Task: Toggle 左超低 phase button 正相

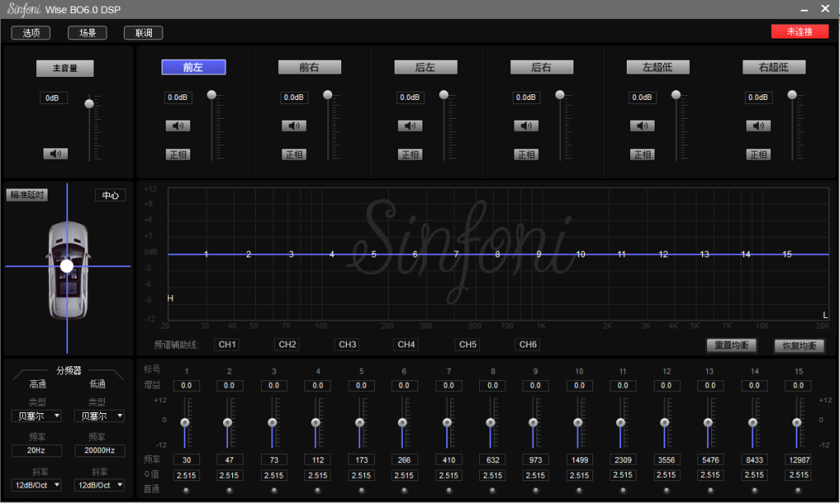Action: (x=641, y=155)
